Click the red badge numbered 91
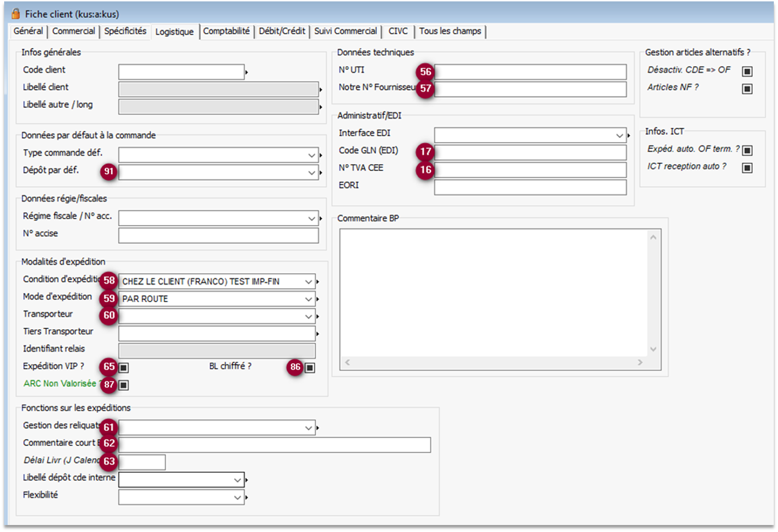This screenshot has width=778, height=532. click(108, 171)
